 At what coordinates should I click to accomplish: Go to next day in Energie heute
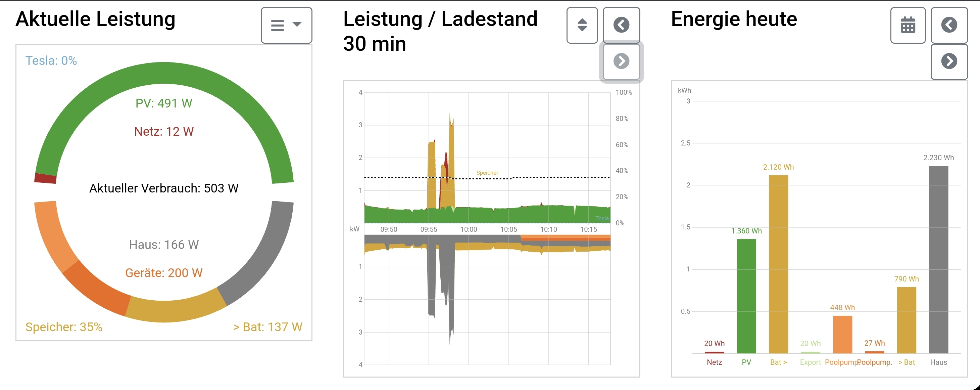(949, 61)
